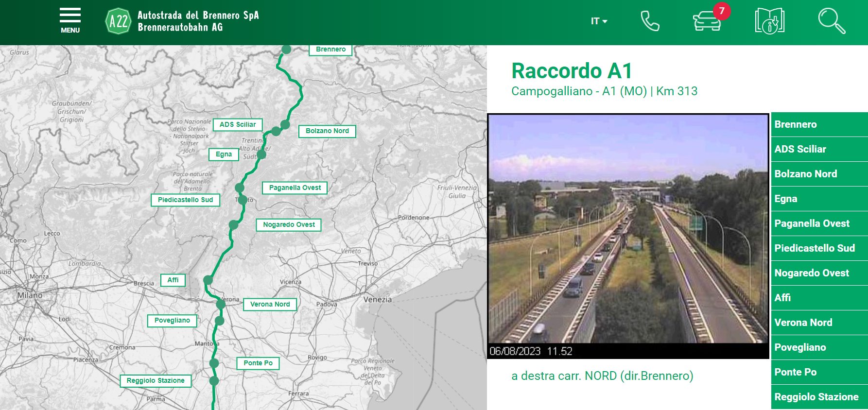Select Brennero in the webcam list
The height and width of the screenshot is (410, 868).
coord(819,124)
